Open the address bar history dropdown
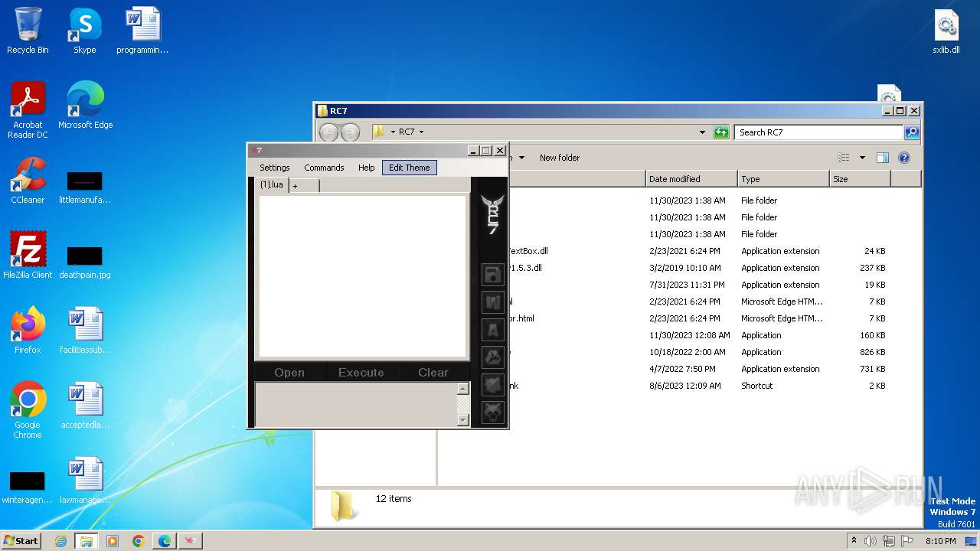 (703, 132)
